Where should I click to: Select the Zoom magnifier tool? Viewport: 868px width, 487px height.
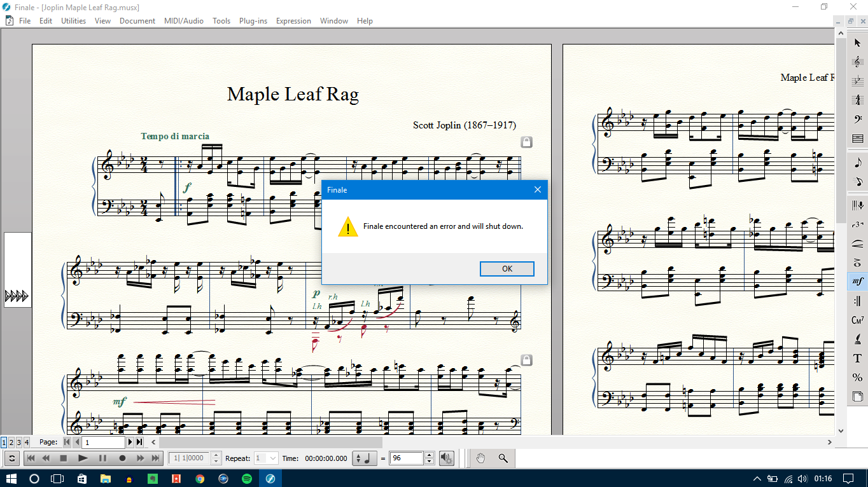[x=503, y=458]
